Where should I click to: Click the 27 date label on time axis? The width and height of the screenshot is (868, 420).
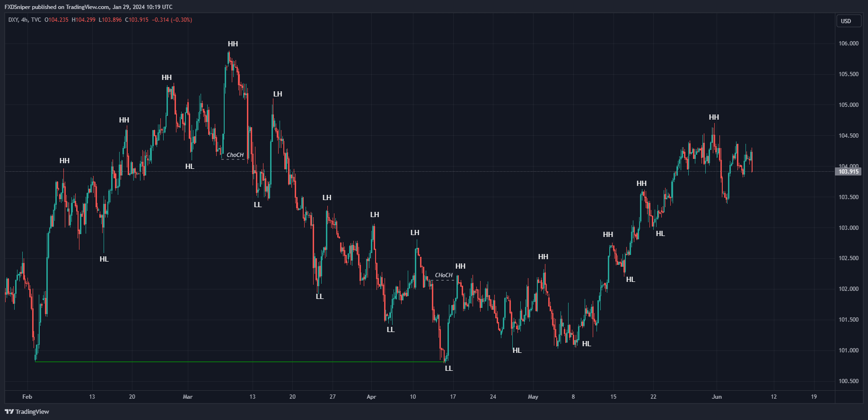333,397
